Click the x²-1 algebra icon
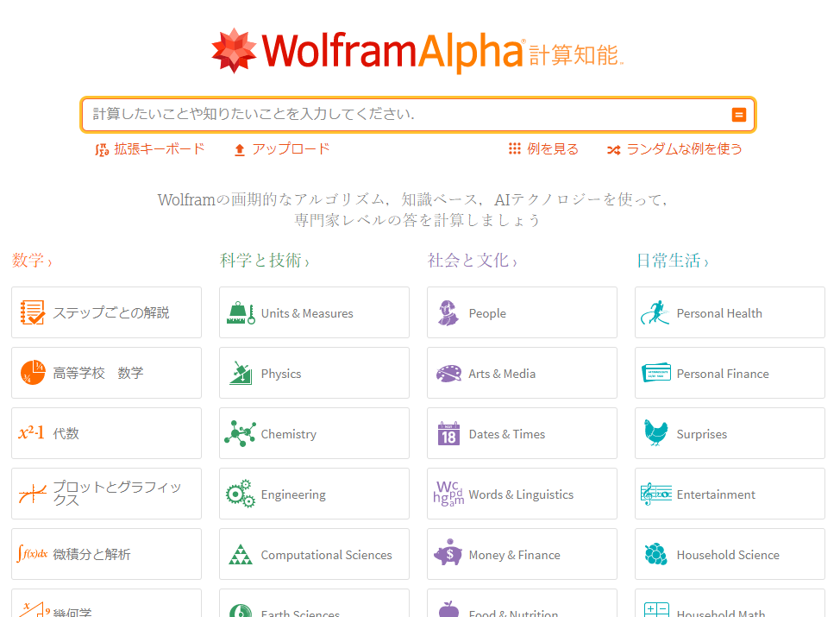Image resolution: width=840 pixels, height=617 pixels. click(x=31, y=432)
